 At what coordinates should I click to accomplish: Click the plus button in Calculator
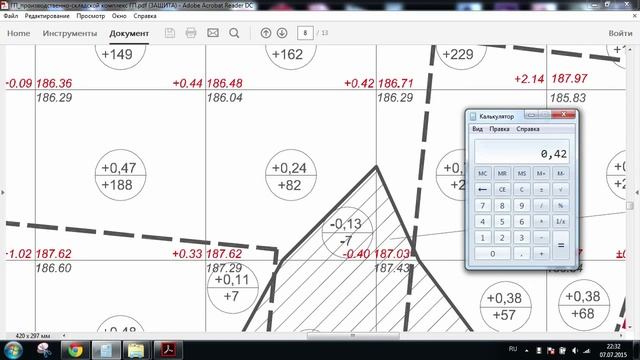coord(541,253)
